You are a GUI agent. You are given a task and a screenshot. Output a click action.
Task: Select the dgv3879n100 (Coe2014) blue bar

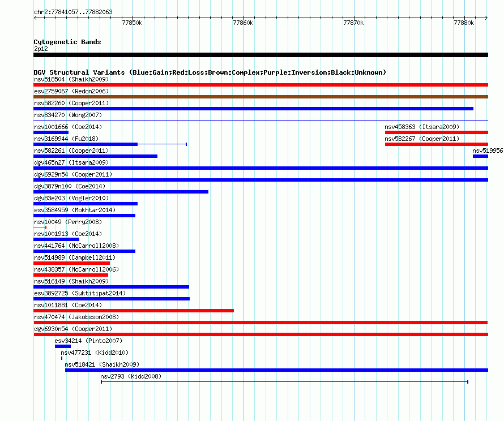point(121,192)
